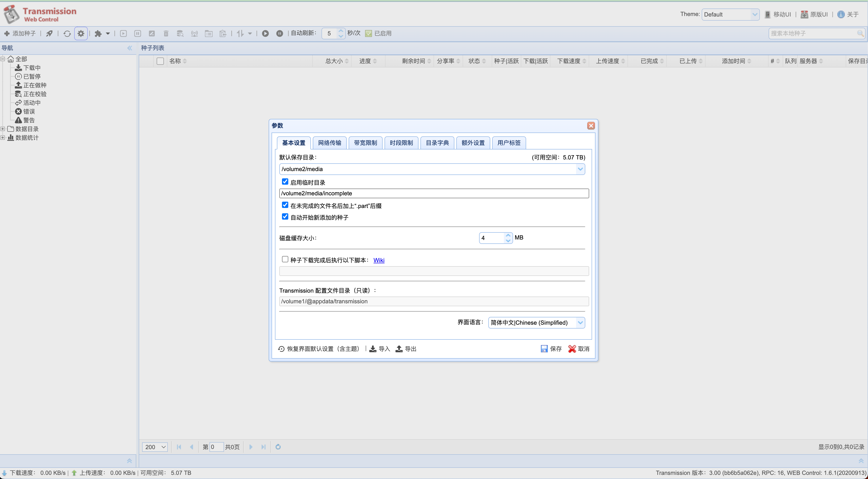Switch to 用户标签 tab
The width and height of the screenshot is (868, 479).
(x=509, y=143)
